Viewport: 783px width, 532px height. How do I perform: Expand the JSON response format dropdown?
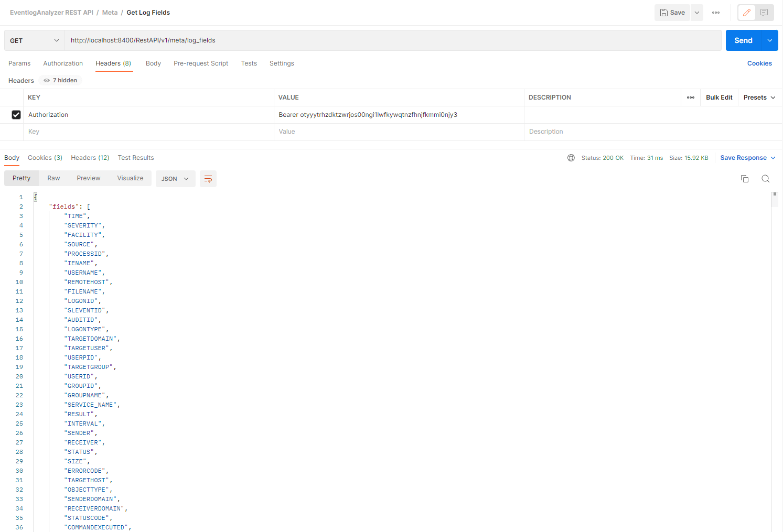(x=175, y=178)
